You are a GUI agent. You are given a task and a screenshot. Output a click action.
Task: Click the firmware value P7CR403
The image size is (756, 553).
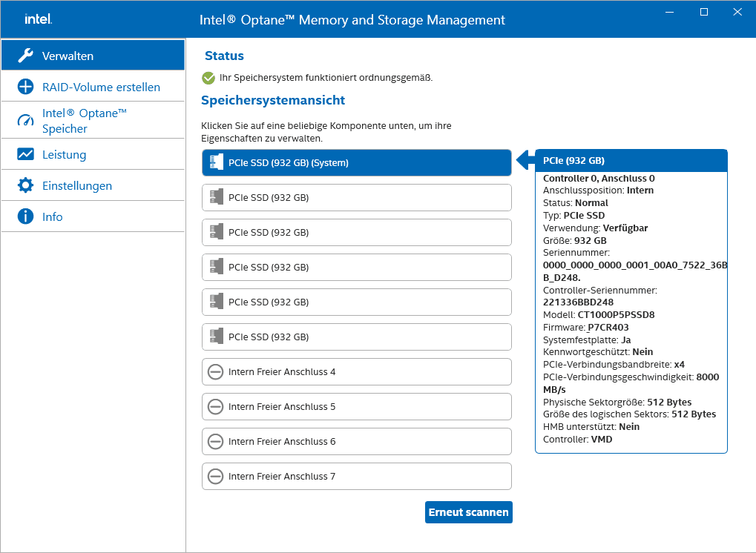(608, 327)
